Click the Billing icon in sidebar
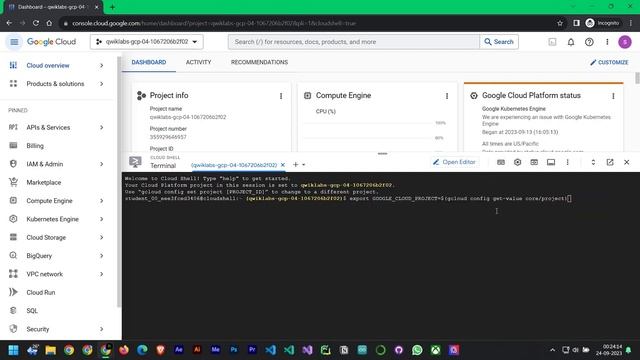Viewport: 640px width, 360px height. pyautogui.click(x=13, y=145)
